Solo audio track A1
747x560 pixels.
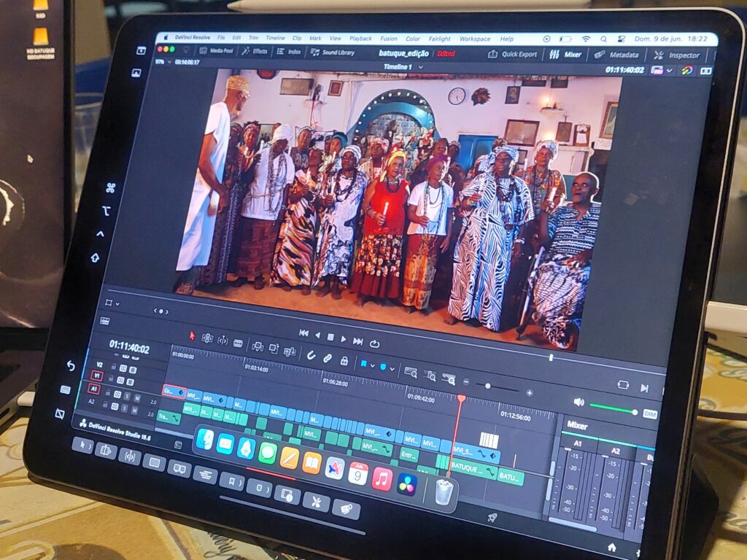click(x=127, y=396)
